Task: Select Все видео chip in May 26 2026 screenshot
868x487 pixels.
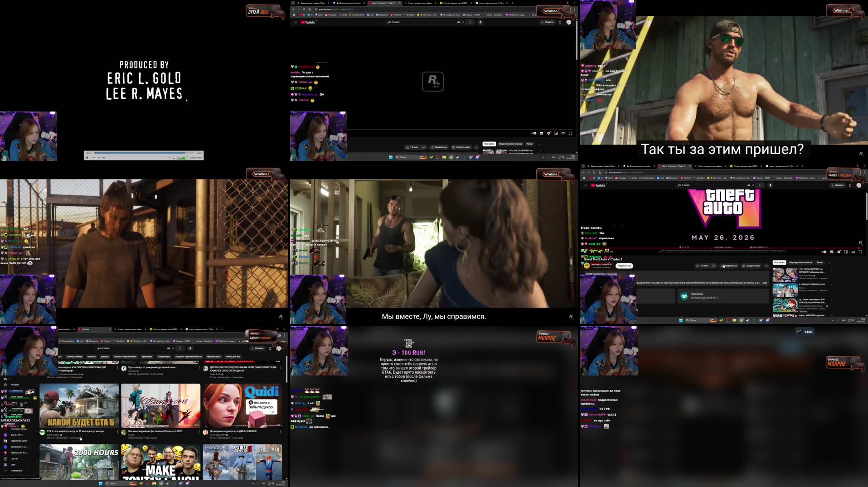Action: (x=779, y=263)
